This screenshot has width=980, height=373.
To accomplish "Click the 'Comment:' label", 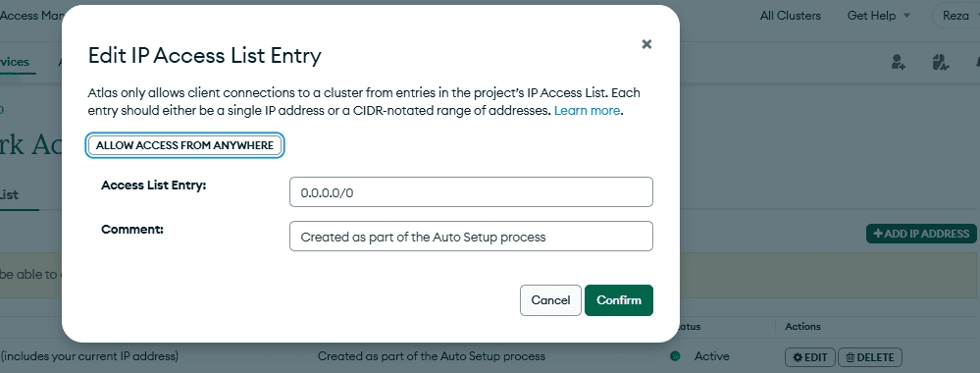I will 132,229.
